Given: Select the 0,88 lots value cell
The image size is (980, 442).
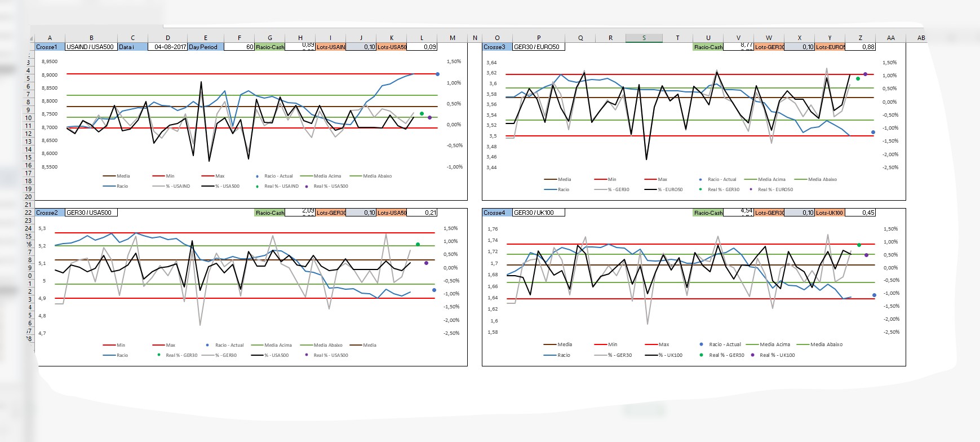Looking at the screenshot, I should 861,47.
